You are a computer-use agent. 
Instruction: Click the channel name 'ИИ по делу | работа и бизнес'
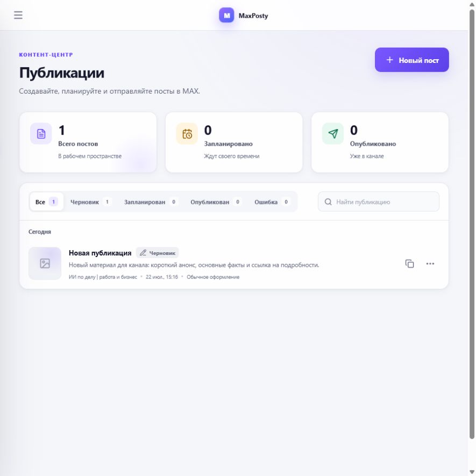[x=103, y=277]
